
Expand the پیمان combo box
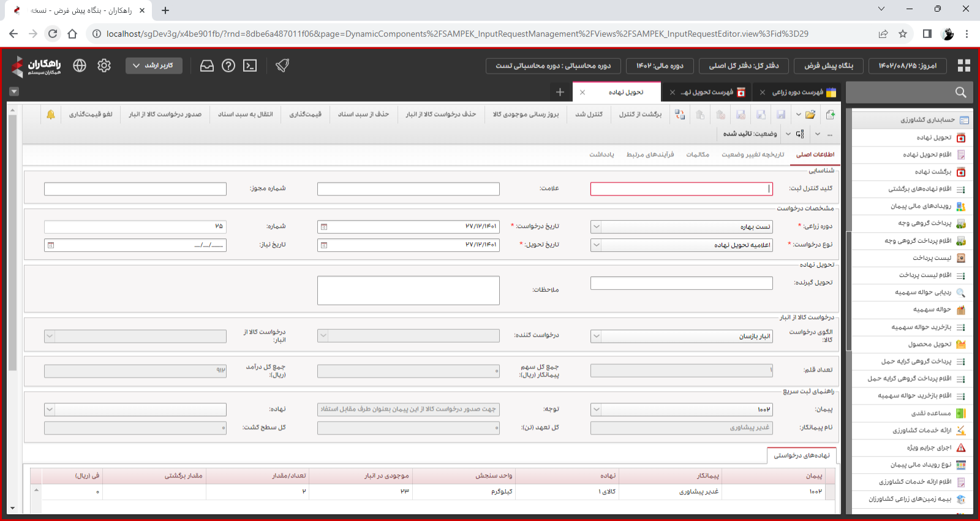596,409
